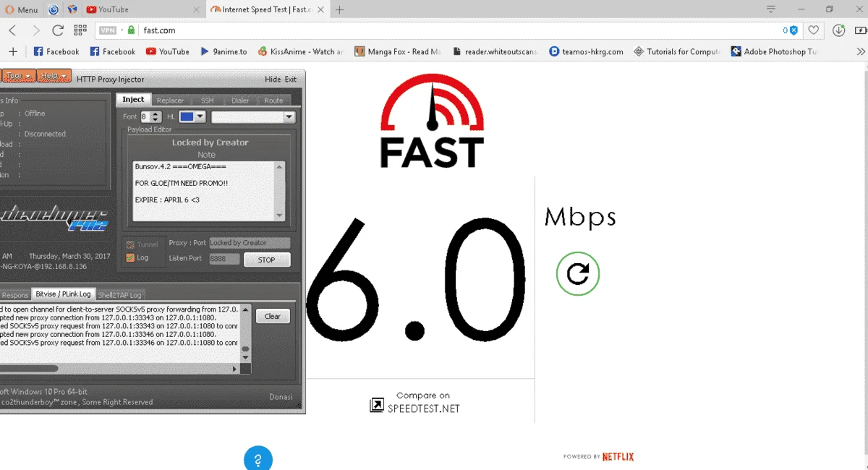
Task: Click the Donasi link
Action: coord(281,397)
